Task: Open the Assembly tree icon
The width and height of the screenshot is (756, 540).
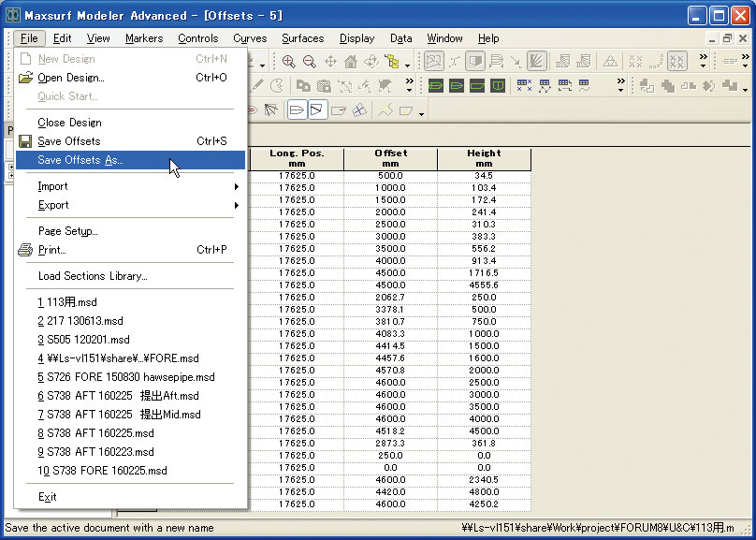Action: (x=392, y=62)
